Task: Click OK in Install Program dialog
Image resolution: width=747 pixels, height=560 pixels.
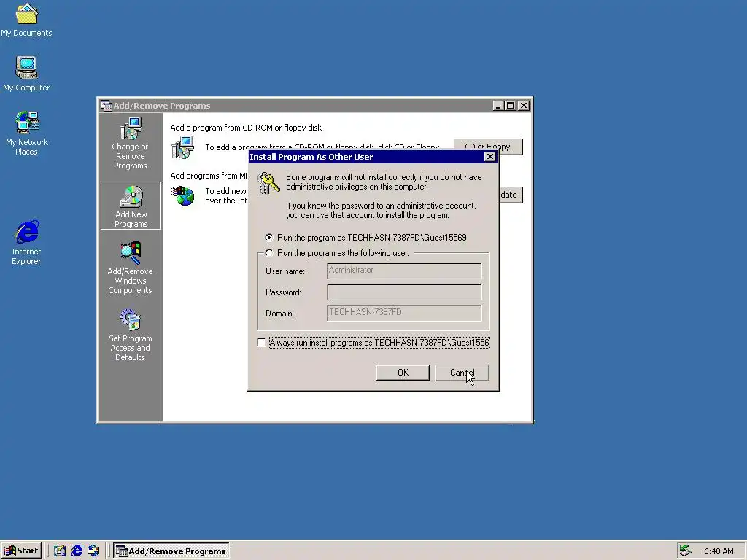Action: (403, 373)
